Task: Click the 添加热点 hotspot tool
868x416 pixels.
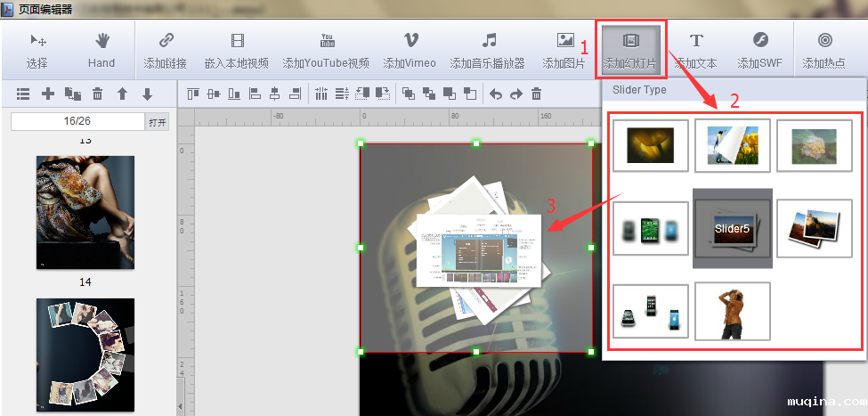Action: pos(825,50)
